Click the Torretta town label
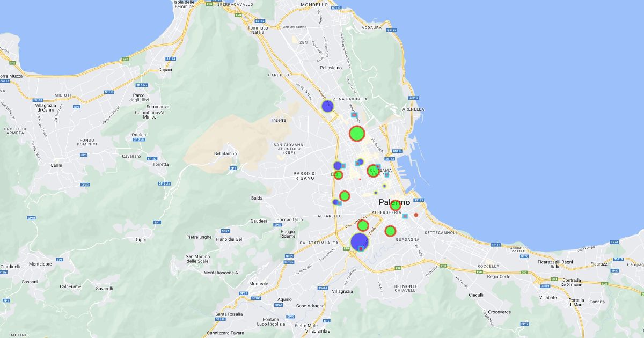 [160, 164]
